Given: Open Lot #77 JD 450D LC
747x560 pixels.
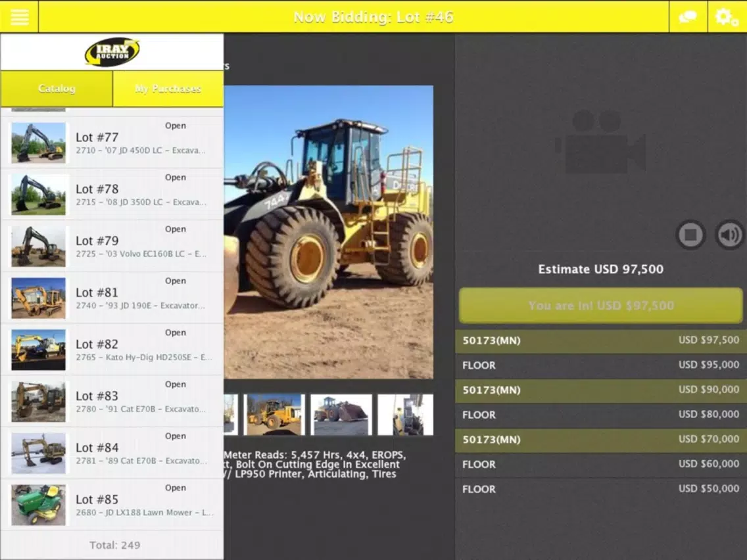Looking at the screenshot, I should coord(112,143).
